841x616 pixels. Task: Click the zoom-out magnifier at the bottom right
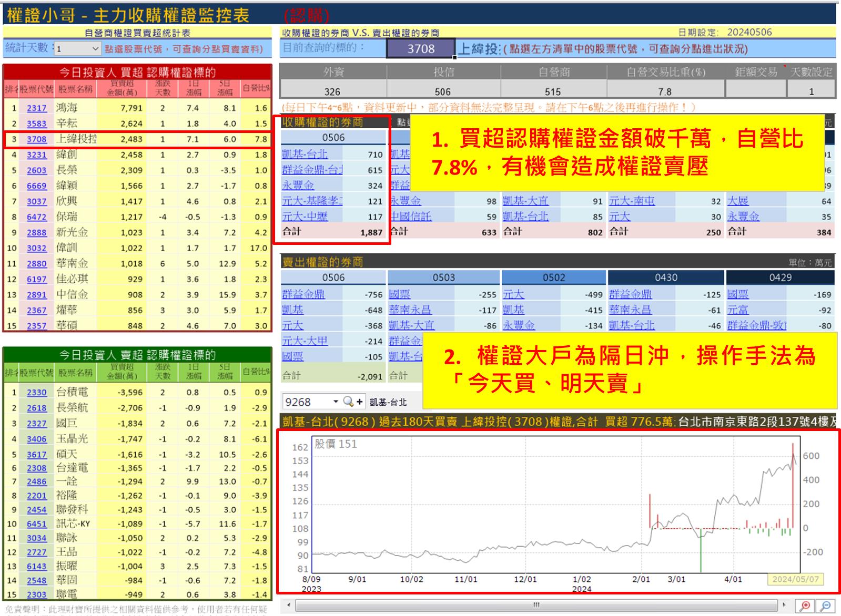(x=825, y=606)
